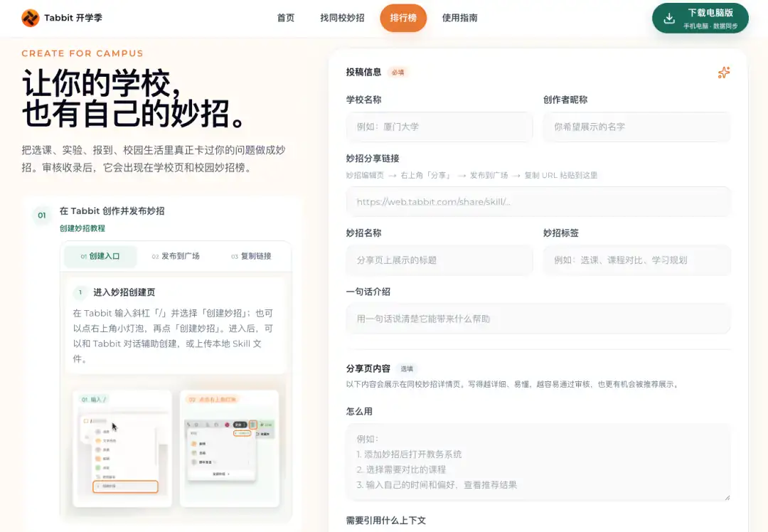Click the 选填 badge
Image resolution: width=768 pixels, height=532 pixels.
point(407,369)
